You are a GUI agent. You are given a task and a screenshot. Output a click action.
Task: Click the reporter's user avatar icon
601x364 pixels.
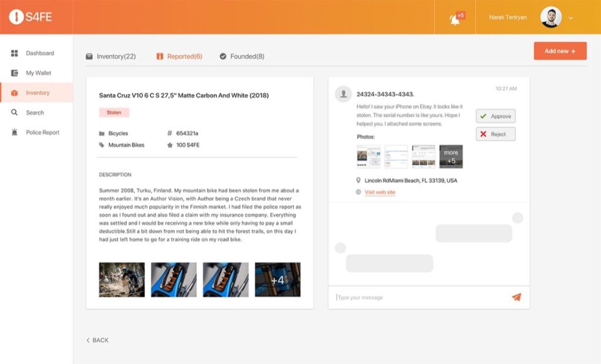343,94
